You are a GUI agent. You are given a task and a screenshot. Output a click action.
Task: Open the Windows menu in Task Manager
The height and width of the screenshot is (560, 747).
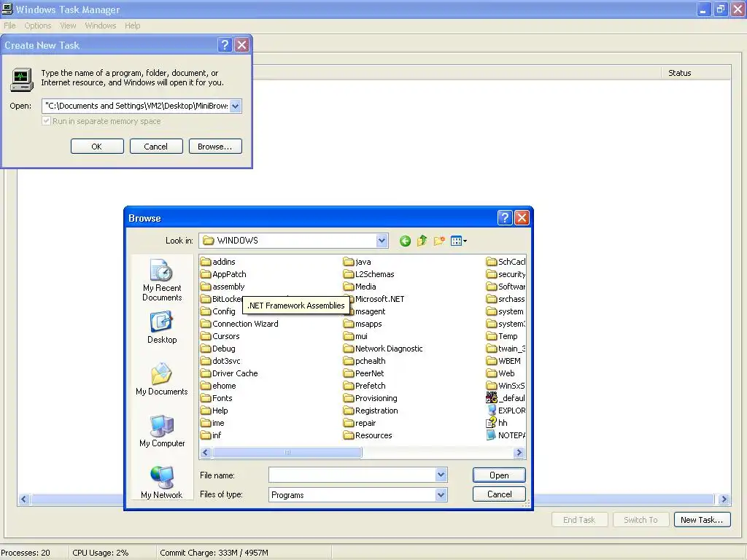click(x=100, y=26)
